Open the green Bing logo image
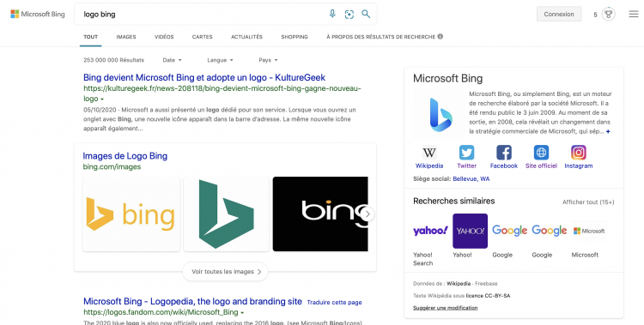This screenshot has width=644, height=325. (227, 214)
